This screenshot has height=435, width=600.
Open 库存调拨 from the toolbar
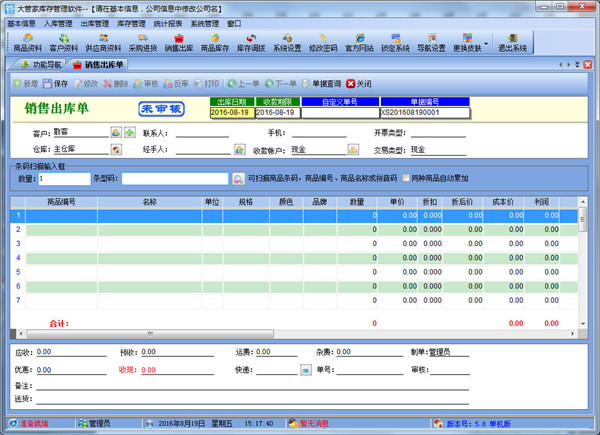[x=251, y=42]
